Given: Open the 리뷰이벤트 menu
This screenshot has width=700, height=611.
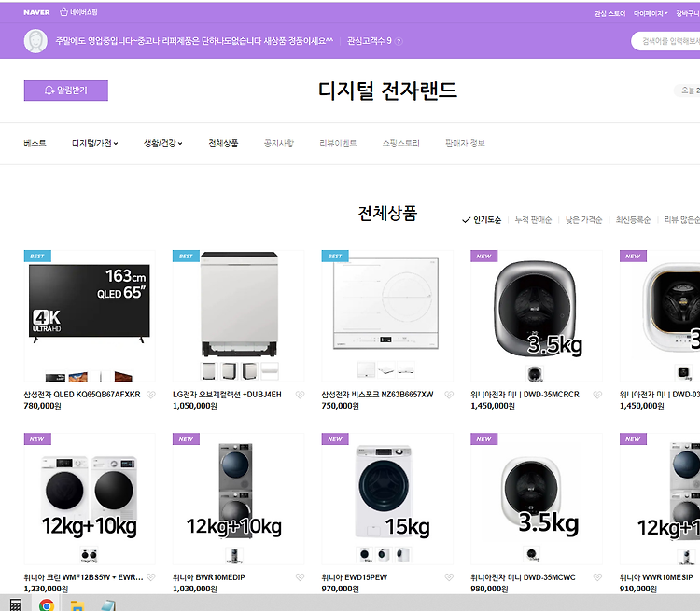Looking at the screenshot, I should (338, 144).
